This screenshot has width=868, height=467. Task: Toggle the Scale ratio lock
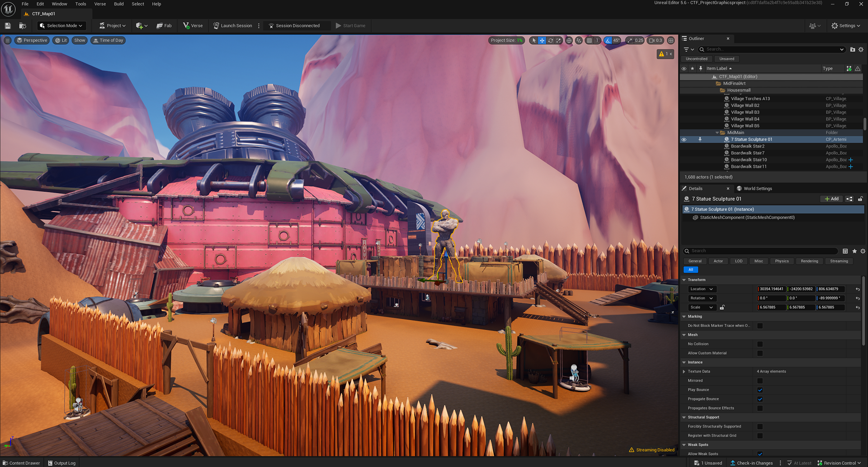[x=722, y=308]
